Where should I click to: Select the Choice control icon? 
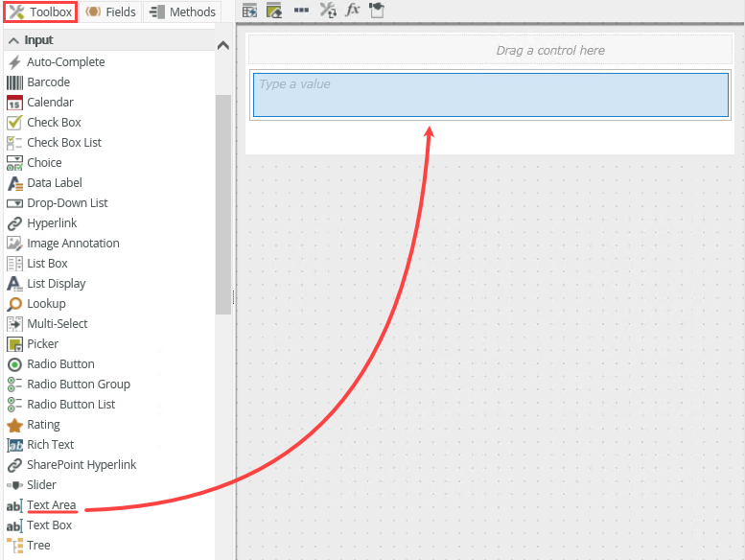click(14, 163)
